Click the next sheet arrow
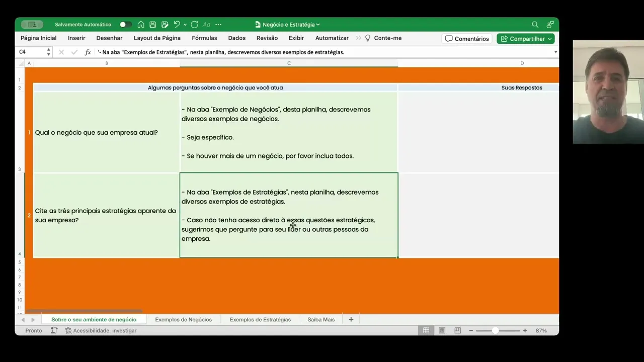The height and width of the screenshot is (362, 644). click(33, 320)
